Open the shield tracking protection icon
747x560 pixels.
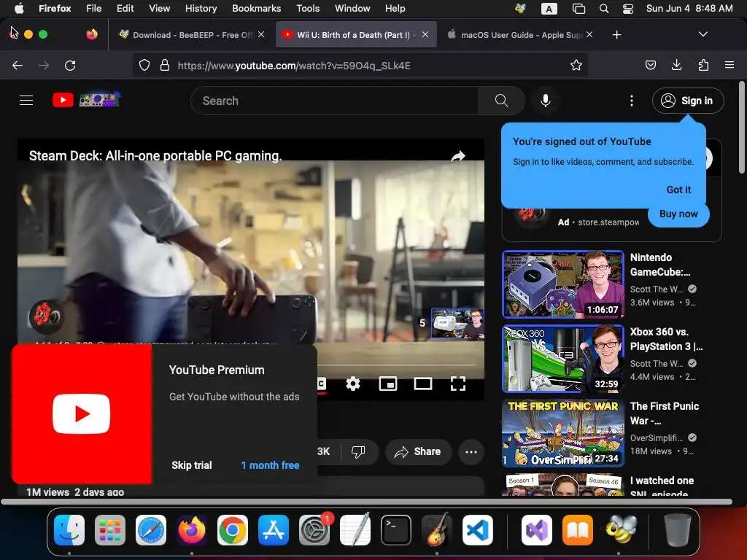point(144,65)
